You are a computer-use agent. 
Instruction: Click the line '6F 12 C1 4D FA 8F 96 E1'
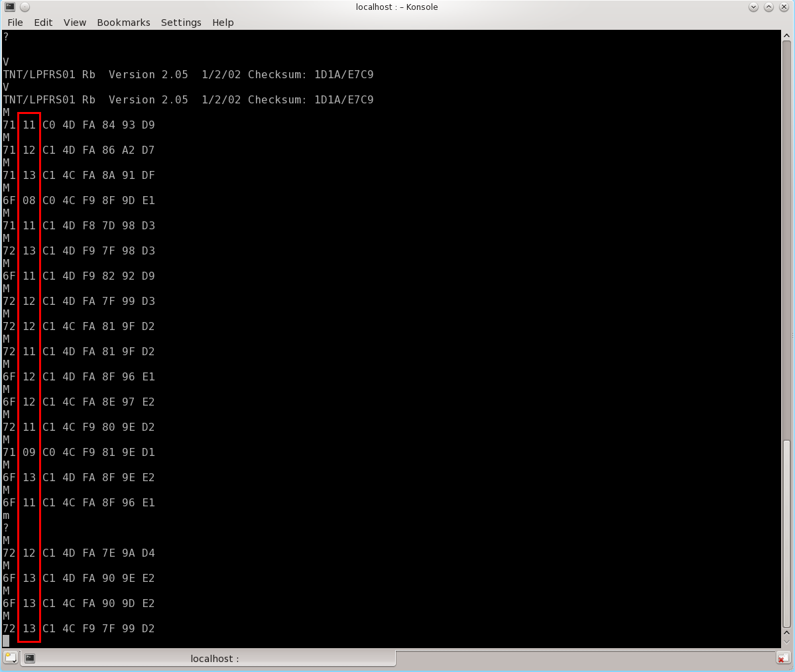tap(79, 376)
